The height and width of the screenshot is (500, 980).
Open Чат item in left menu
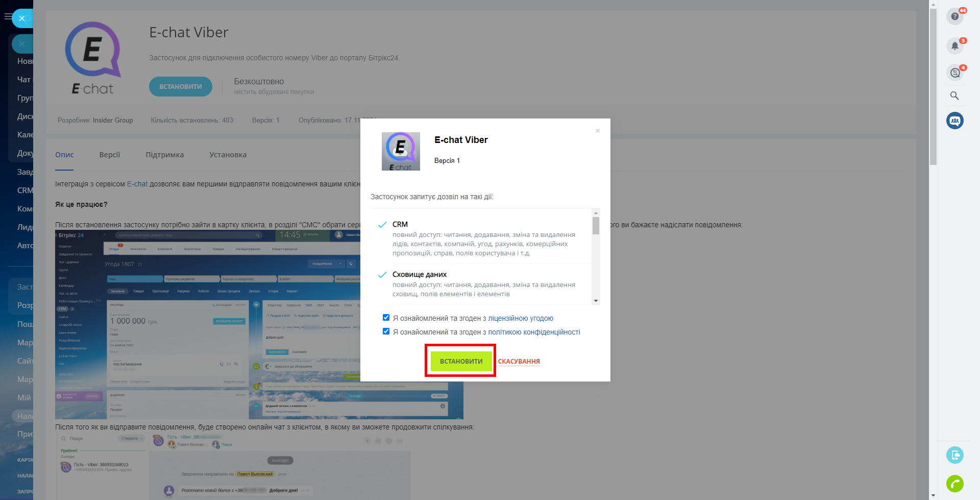pyautogui.click(x=24, y=80)
